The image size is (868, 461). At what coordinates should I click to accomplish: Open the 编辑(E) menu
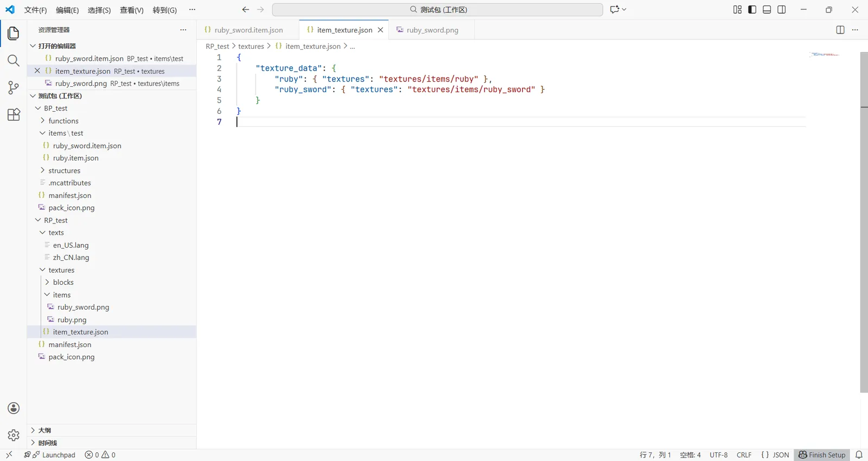[67, 10]
